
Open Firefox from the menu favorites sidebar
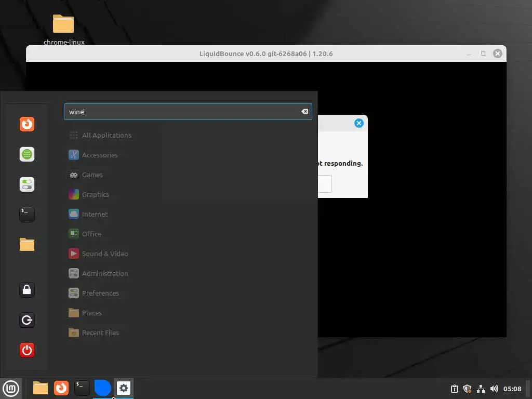click(27, 124)
